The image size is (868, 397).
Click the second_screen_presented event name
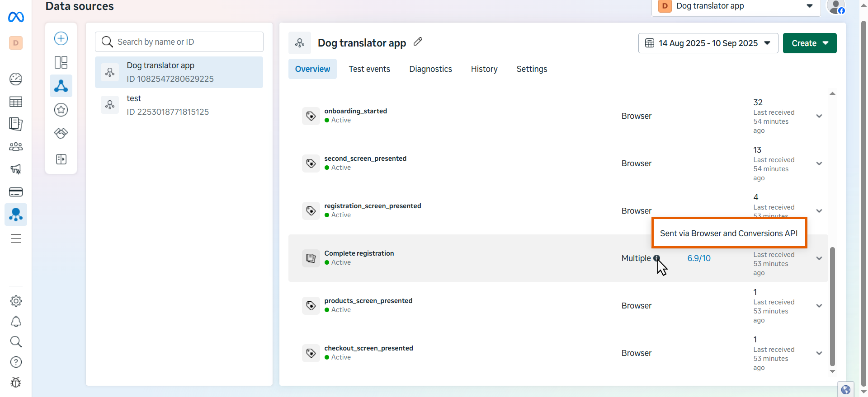(365, 159)
